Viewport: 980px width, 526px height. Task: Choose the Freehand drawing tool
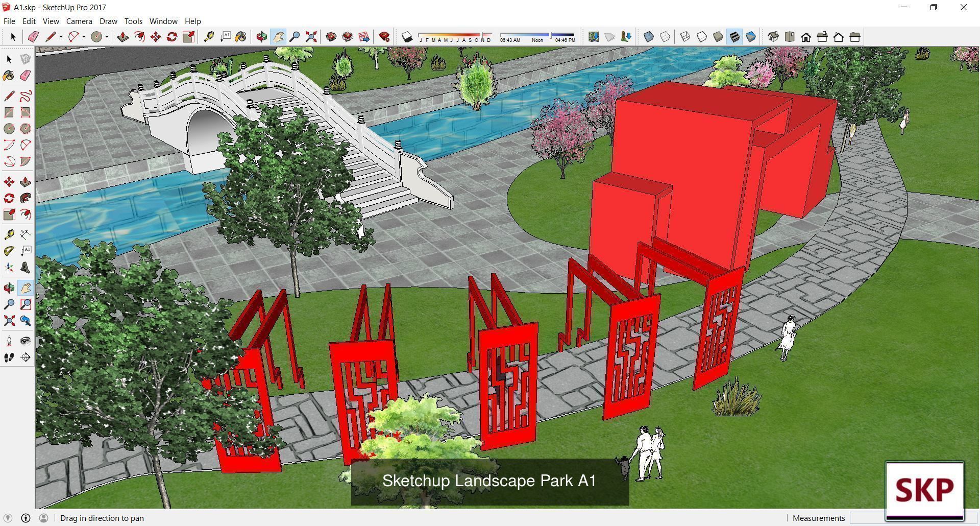26,96
